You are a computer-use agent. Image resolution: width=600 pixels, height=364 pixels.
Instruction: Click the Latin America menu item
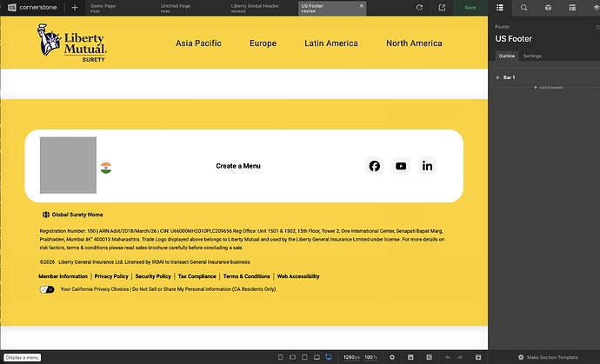click(331, 43)
